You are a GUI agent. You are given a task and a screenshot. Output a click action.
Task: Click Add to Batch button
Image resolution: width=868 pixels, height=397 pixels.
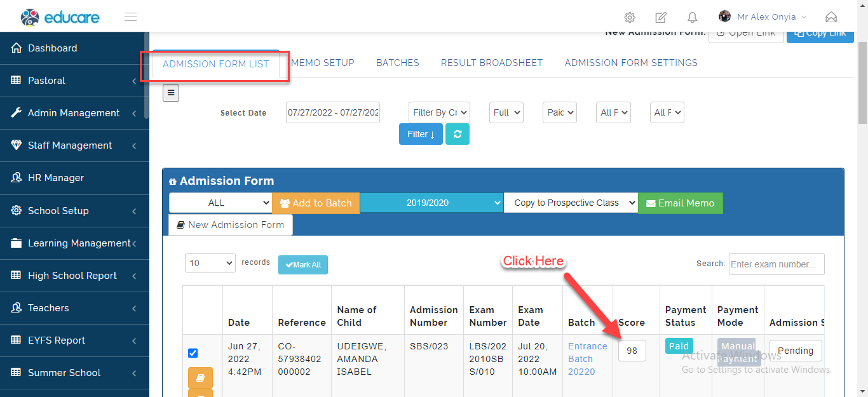316,203
